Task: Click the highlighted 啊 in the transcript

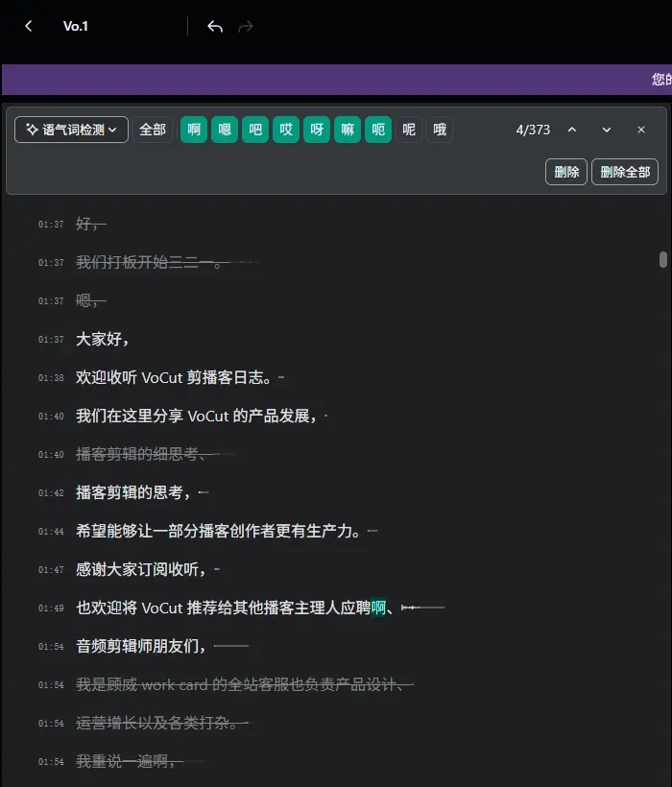Action: coord(378,608)
